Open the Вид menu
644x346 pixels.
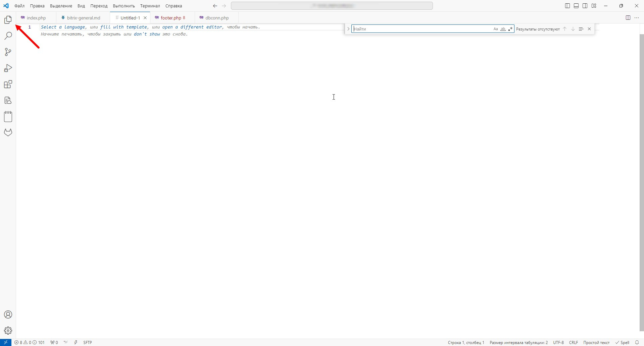81,6
